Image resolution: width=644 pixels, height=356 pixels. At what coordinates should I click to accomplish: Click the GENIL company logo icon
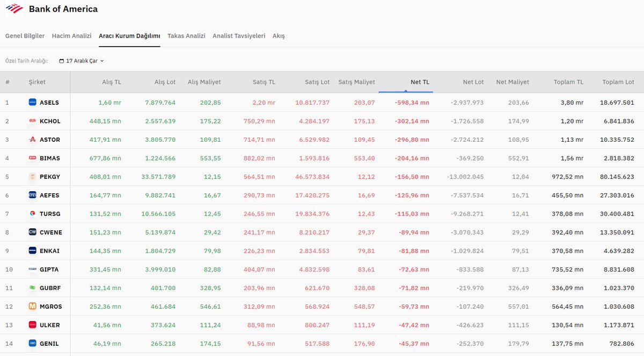[33, 344]
